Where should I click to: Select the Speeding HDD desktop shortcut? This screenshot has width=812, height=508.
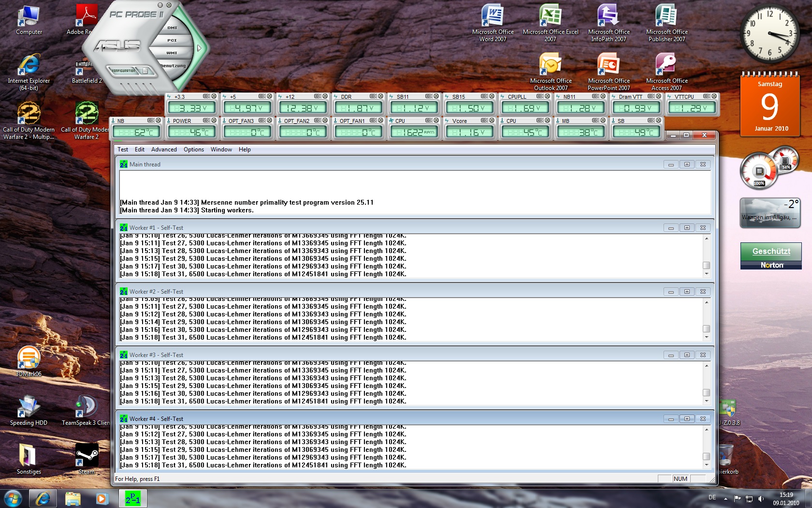point(29,411)
